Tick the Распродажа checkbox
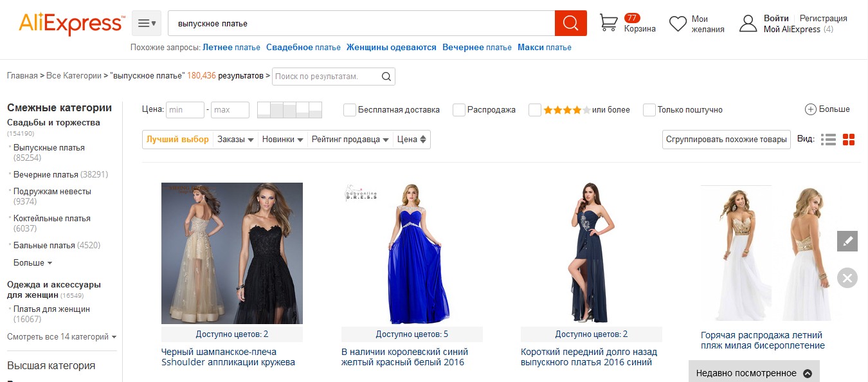The width and height of the screenshot is (868, 382). coord(459,110)
